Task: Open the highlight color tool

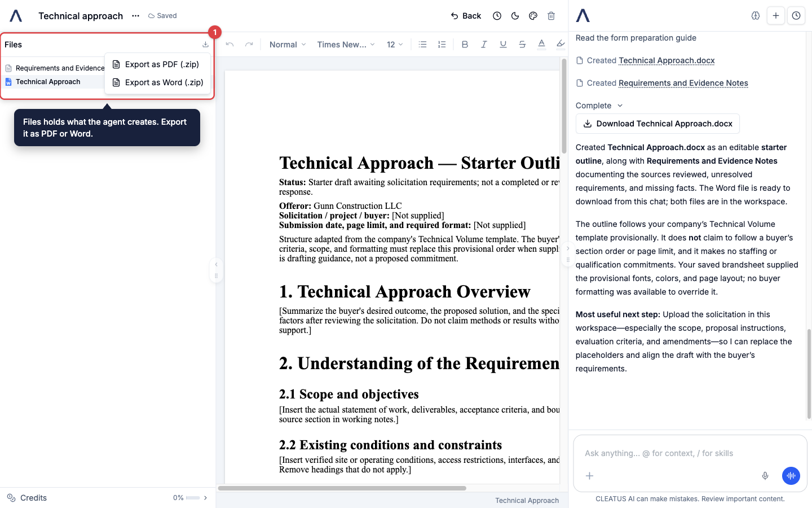Action: (x=560, y=45)
